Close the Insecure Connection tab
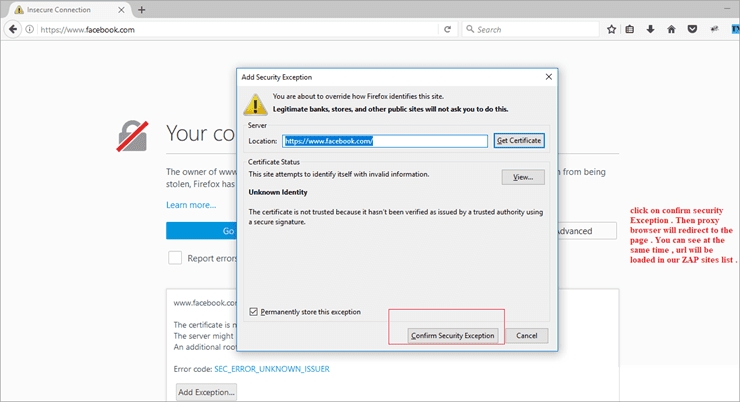 121,9
